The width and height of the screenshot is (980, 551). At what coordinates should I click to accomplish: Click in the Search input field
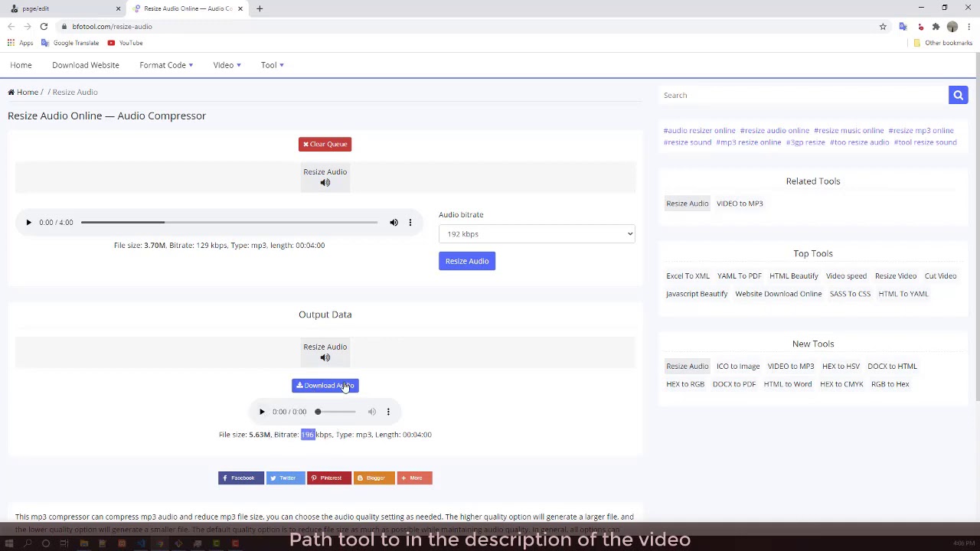coord(803,95)
